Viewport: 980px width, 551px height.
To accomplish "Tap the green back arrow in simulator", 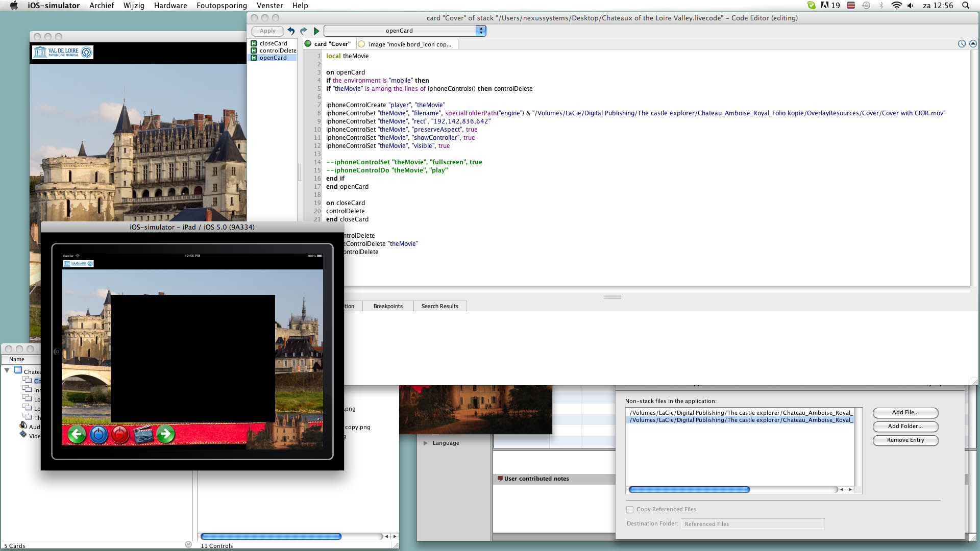I will [77, 434].
